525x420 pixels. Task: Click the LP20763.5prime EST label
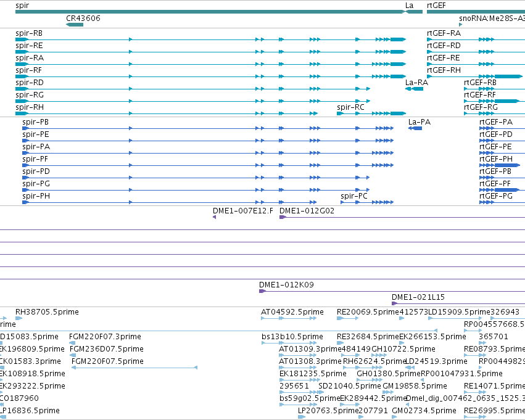[328, 411]
